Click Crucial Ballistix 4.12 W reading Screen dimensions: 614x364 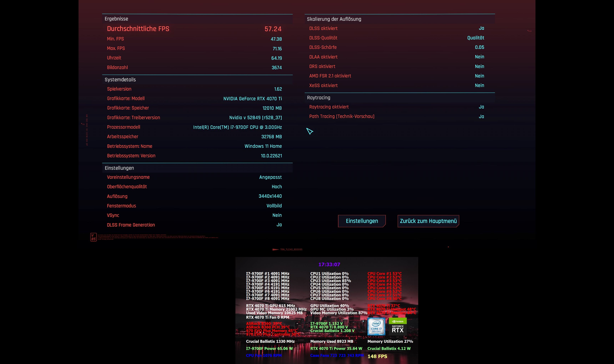pyautogui.click(x=389, y=348)
